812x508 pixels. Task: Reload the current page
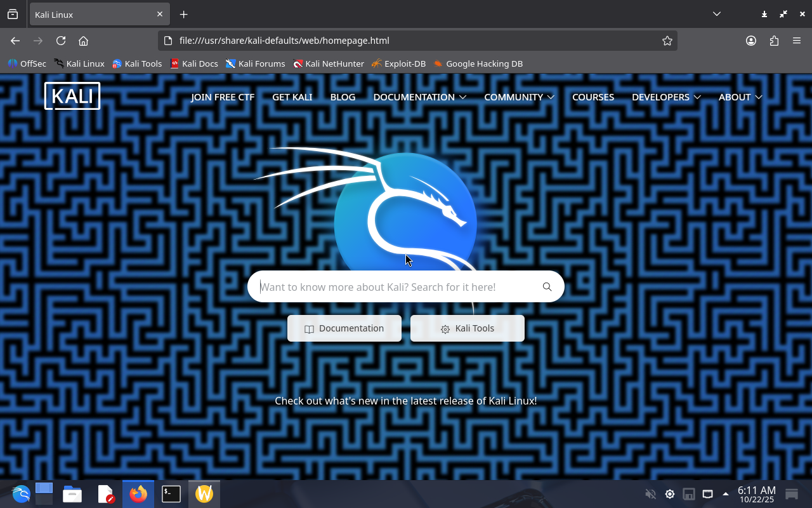tap(61, 41)
